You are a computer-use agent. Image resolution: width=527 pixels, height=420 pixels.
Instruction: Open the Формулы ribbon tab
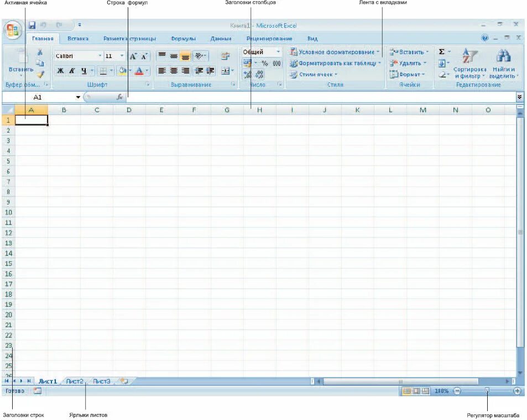[x=183, y=39]
